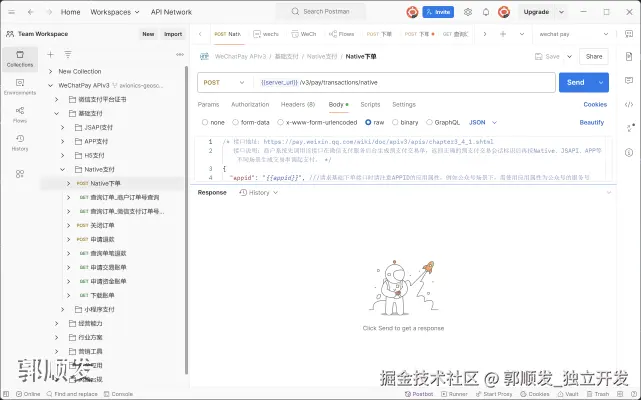Image resolution: width=641 pixels, height=400 pixels.
Task: Switch to the Params tab
Action: tap(208, 105)
